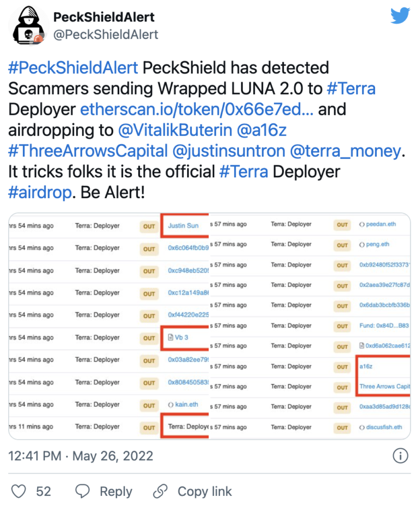The image size is (420, 508).
Task: Click the chain link copy icon
Action: pos(160,491)
